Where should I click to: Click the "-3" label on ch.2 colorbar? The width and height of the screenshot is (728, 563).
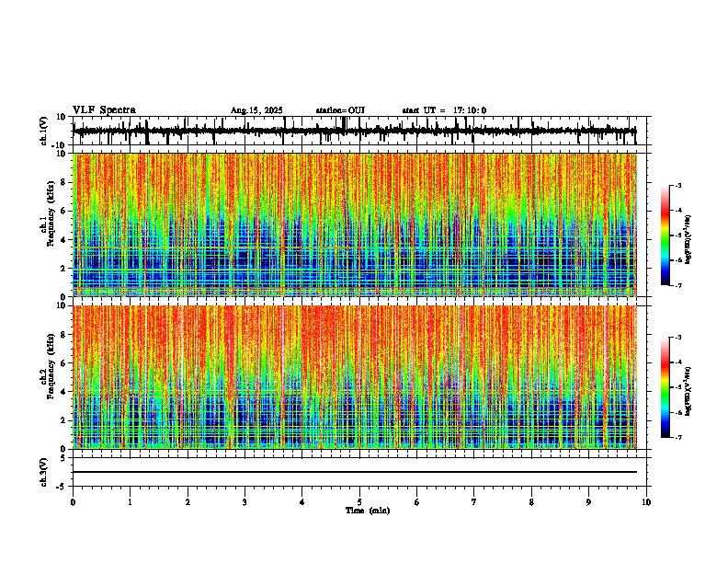point(677,338)
